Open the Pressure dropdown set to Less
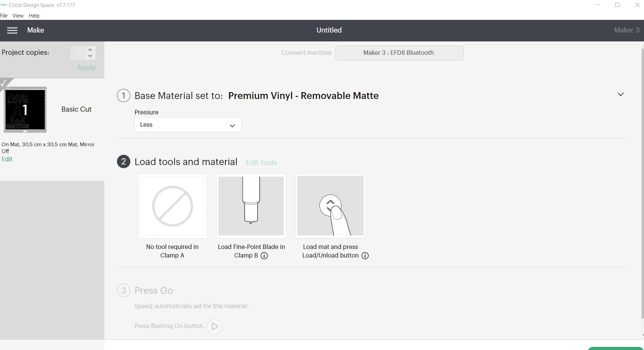644x350 pixels. pos(188,125)
